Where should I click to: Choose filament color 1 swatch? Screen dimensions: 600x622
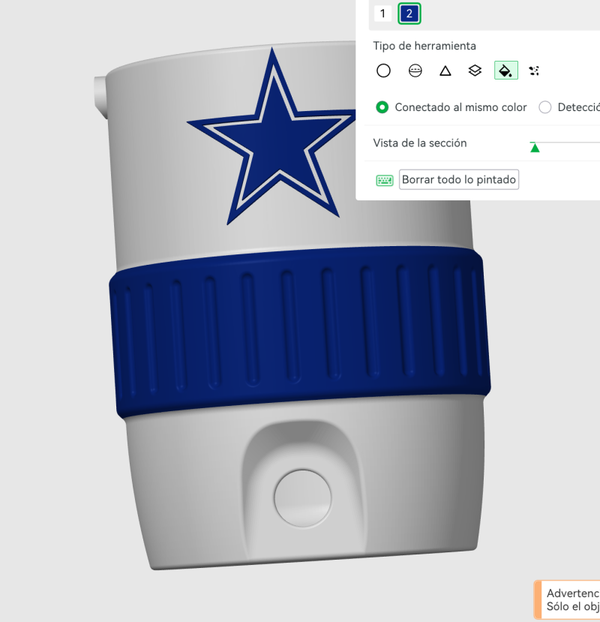click(x=382, y=14)
